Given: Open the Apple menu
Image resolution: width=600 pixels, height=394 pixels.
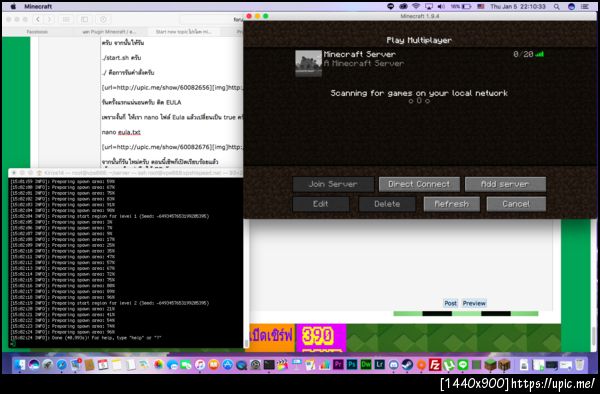Looking at the screenshot, I should (13, 7).
